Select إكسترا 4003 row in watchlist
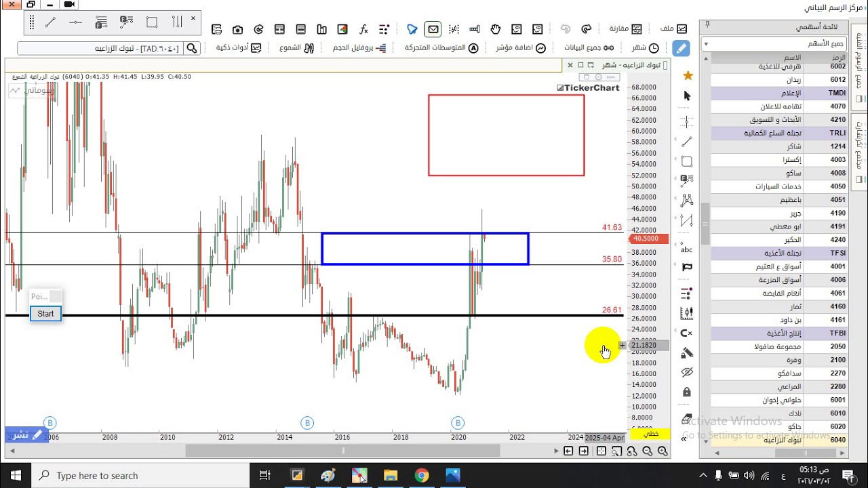The width and height of the screenshot is (868, 488). click(x=778, y=160)
